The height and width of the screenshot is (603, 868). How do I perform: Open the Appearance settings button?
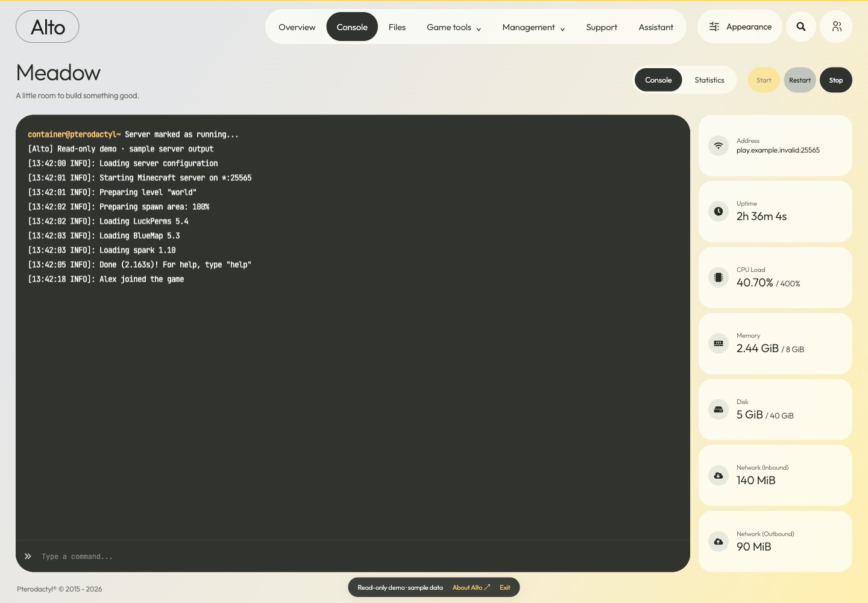pyautogui.click(x=740, y=27)
